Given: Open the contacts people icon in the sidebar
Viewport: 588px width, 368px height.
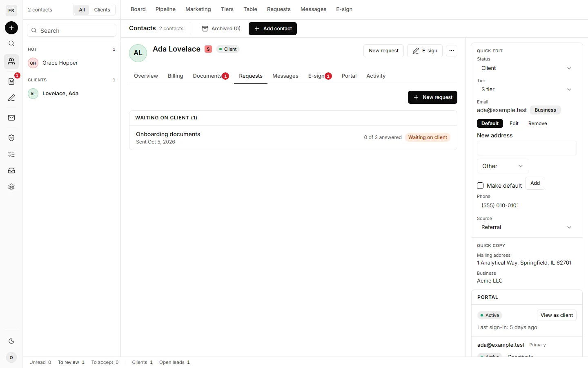Looking at the screenshot, I should coord(11,61).
